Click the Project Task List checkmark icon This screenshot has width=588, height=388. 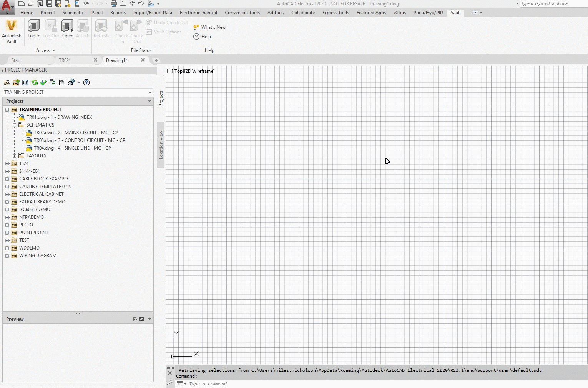click(x=44, y=82)
